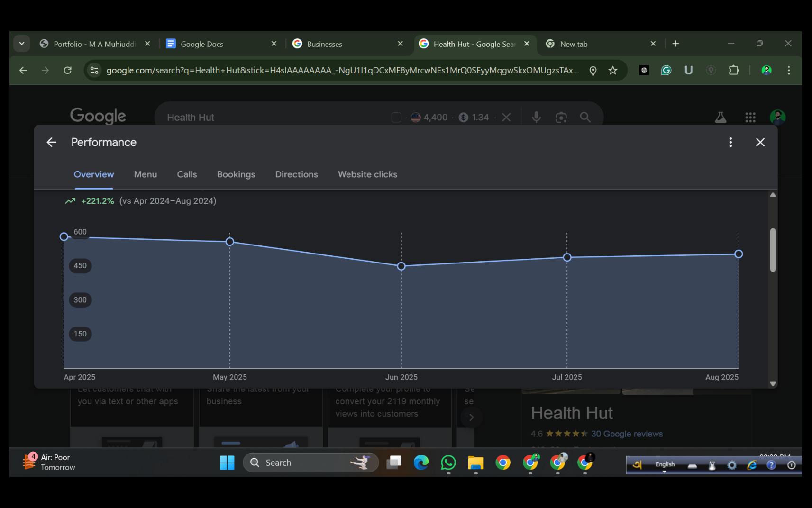
Task: Open the Grammarly extension icon
Action: (x=666, y=70)
